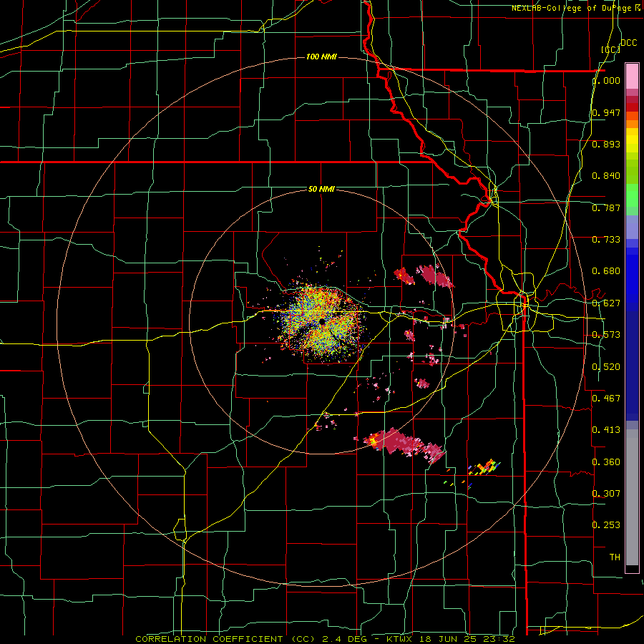Click the DCC product label above color bar
644x644 pixels.
(628, 43)
